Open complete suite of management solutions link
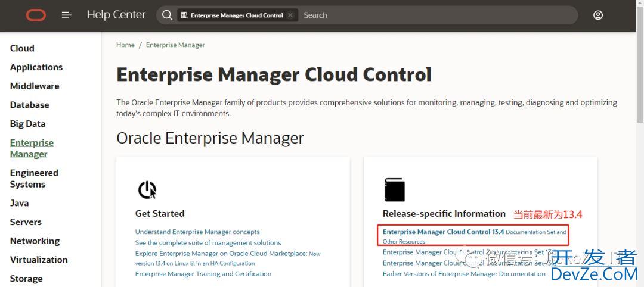The height and width of the screenshot is (287, 644). tap(208, 243)
